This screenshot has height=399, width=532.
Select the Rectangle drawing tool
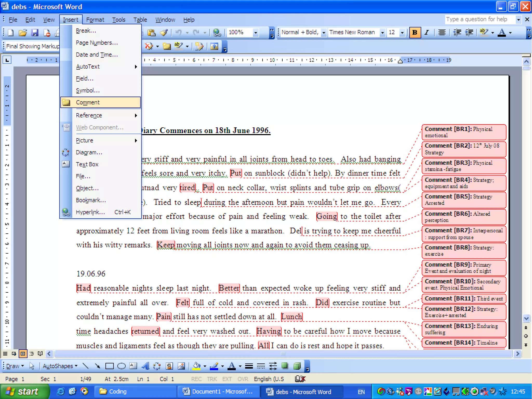pyautogui.click(x=109, y=366)
